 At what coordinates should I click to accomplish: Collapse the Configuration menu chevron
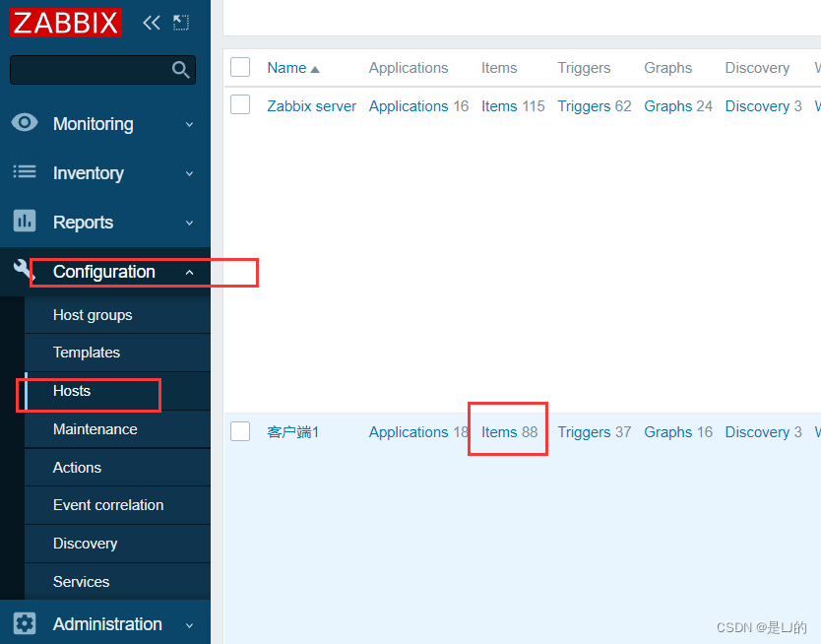[190, 272]
